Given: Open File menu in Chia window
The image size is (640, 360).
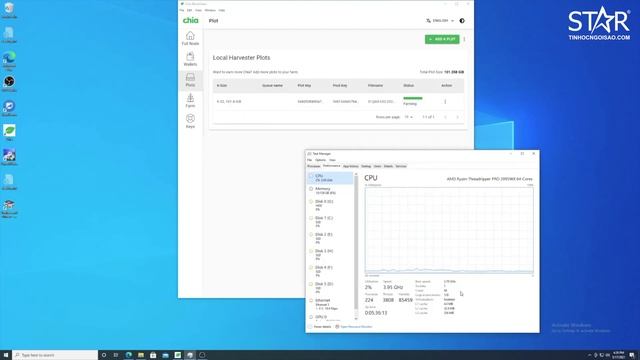Looking at the screenshot, I should click(x=182, y=10).
